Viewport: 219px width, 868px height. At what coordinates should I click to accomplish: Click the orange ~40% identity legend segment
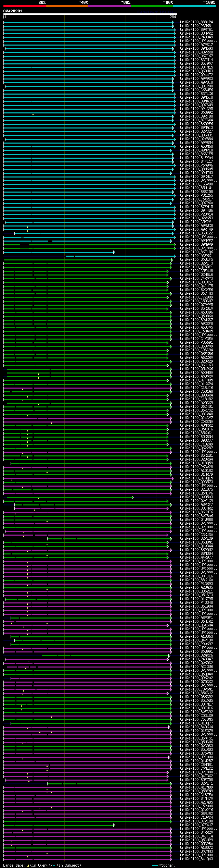point(67,6)
